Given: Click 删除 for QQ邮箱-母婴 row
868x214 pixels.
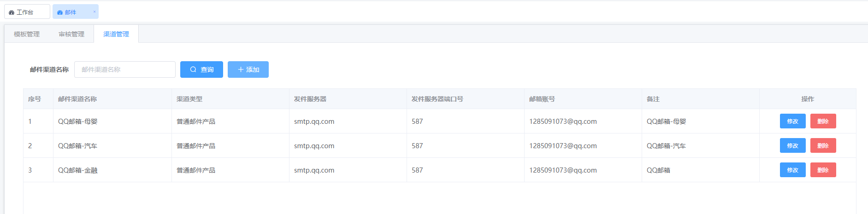Looking at the screenshot, I should 823,121.
